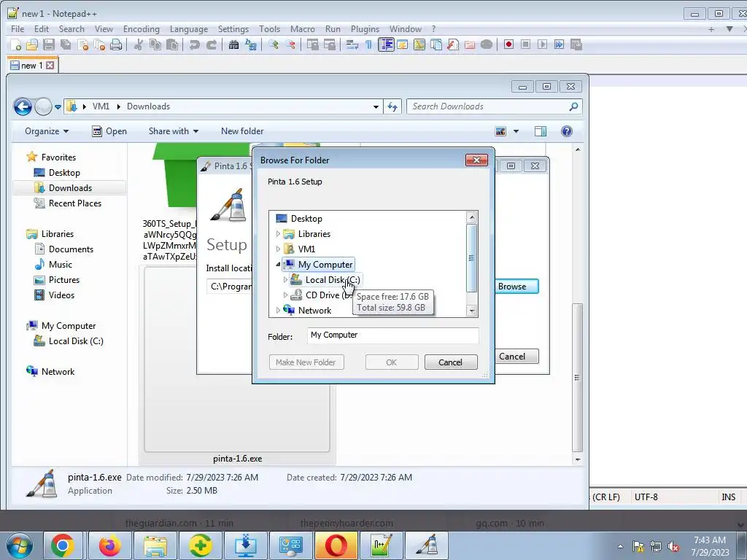Open the Explorer address bar history dropdown

376,106
